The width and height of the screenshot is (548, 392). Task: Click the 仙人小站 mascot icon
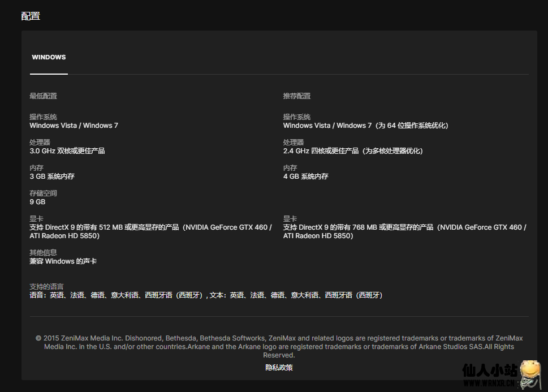[530, 374]
